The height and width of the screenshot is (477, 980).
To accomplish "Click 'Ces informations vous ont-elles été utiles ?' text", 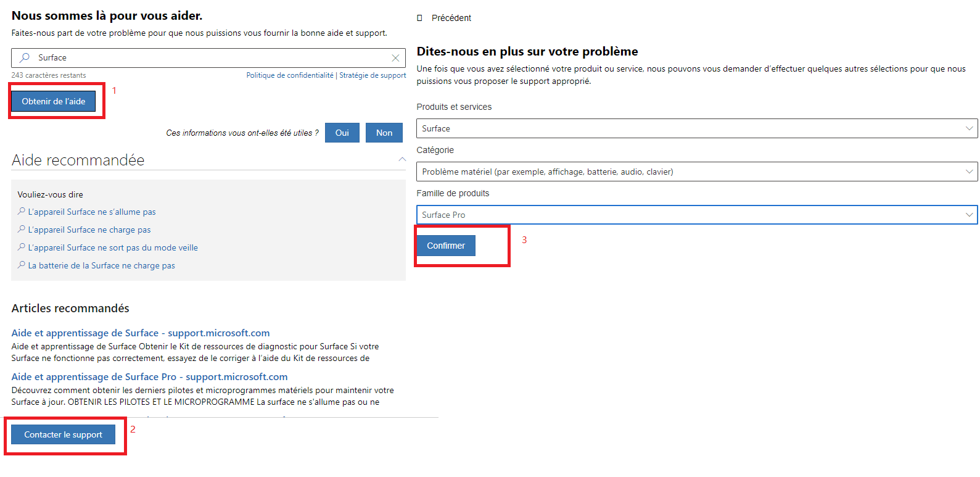I will coord(242,133).
